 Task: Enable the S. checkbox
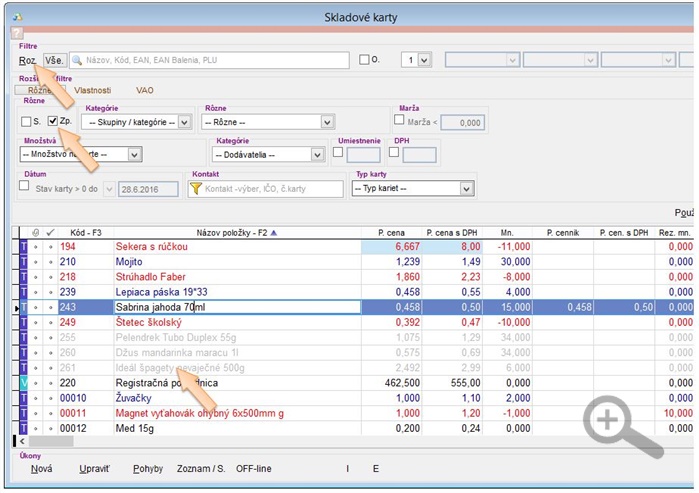pyautogui.click(x=26, y=122)
